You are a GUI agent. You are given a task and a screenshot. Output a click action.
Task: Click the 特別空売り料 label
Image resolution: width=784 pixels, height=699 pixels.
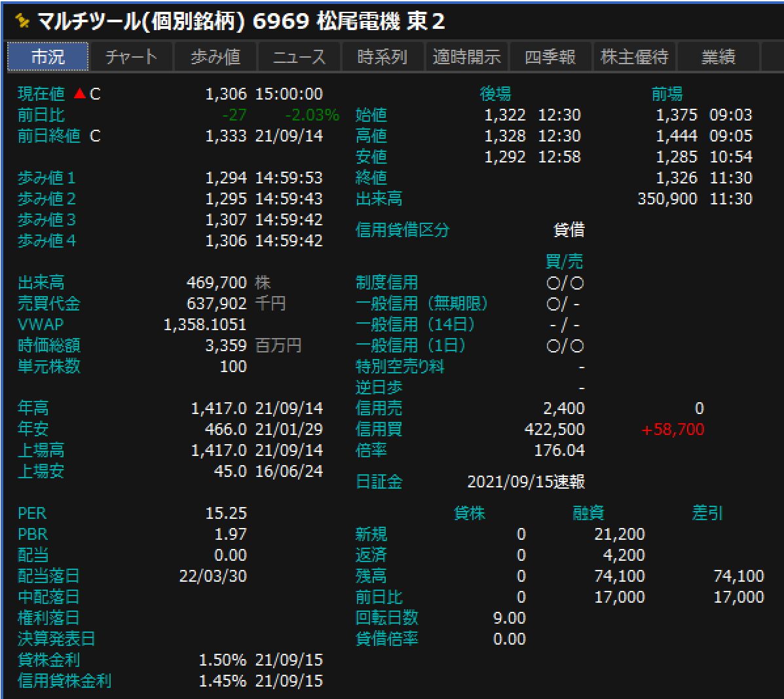click(x=400, y=366)
